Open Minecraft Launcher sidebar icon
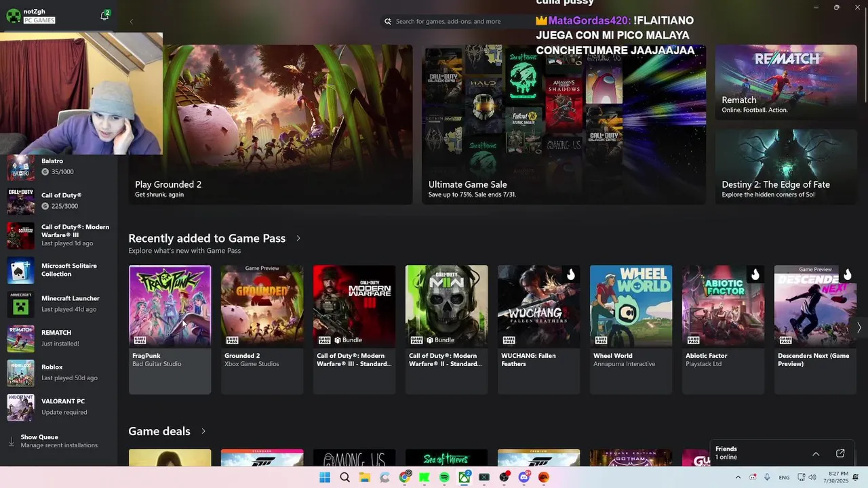 (x=20, y=304)
